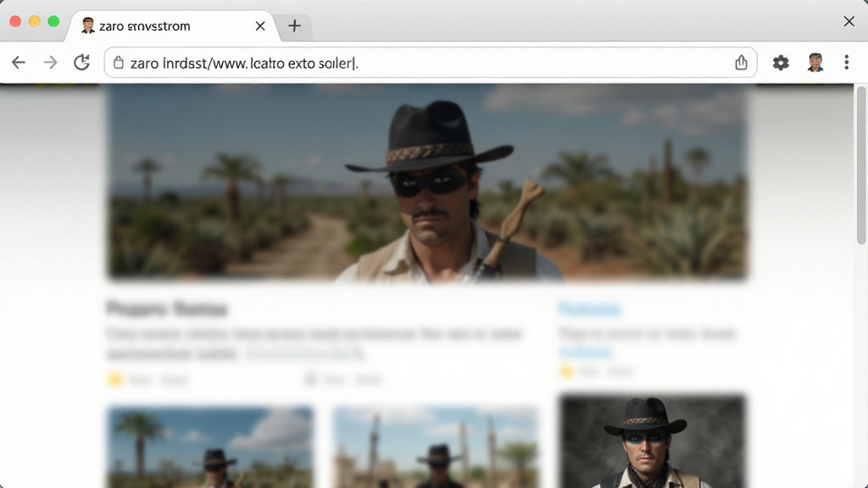Screen dimensions: 868x488
Task: Open the profile avatar in the toolbar
Action: (815, 63)
